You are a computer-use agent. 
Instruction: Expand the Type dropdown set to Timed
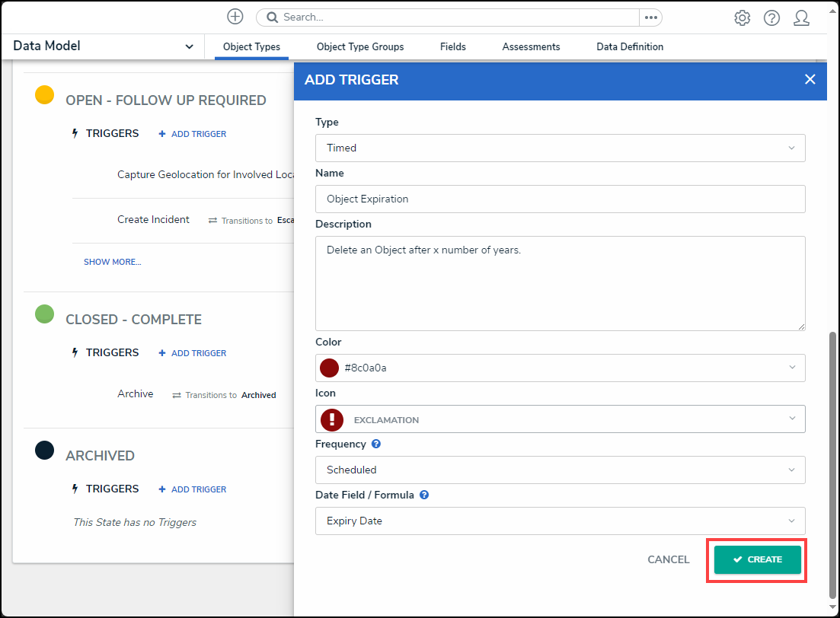tap(560, 148)
